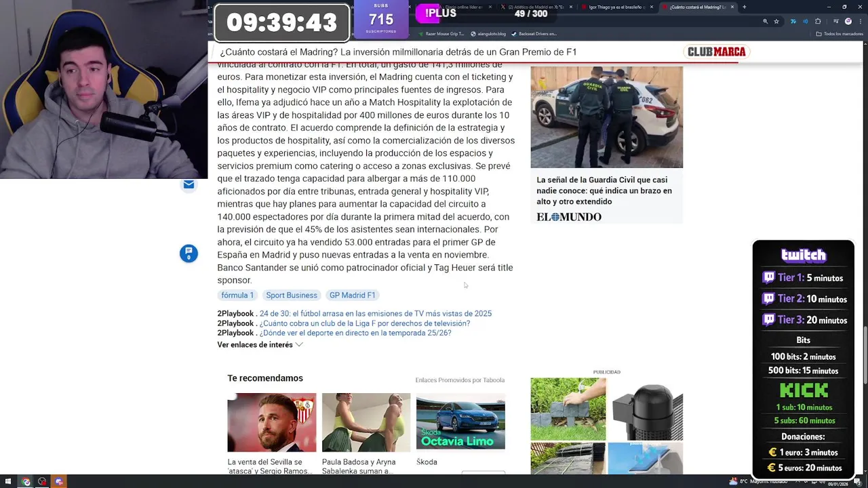Click the KICK logo on the overlay panel

[x=804, y=390]
